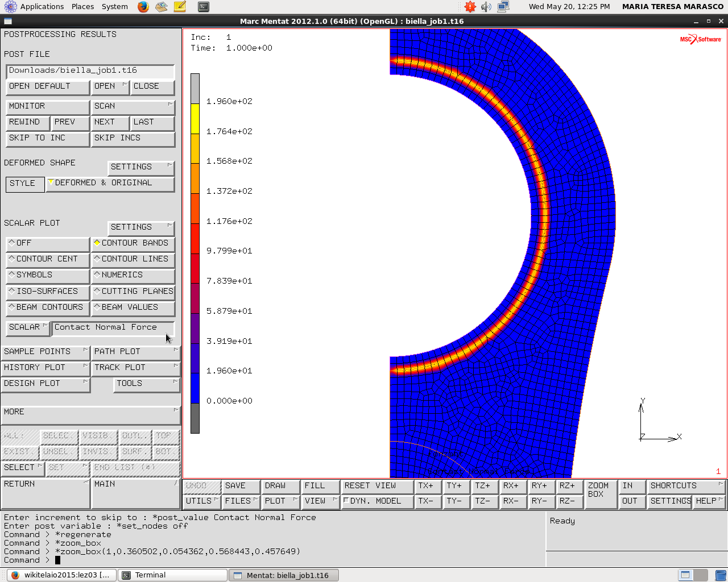Click the MAIN menu button

(136, 493)
